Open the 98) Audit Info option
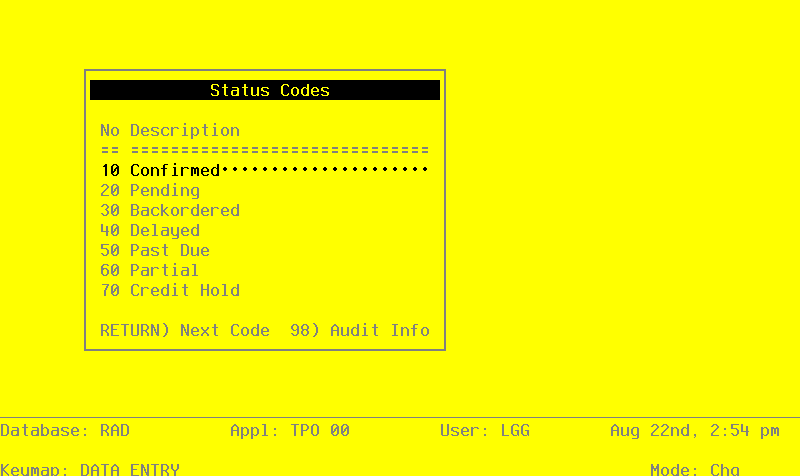The height and width of the screenshot is (476, 800). click(360, 331)
